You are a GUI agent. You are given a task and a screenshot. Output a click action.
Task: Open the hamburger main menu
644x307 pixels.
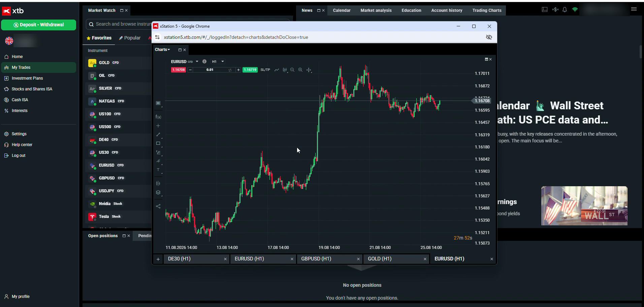pos(634,9)
